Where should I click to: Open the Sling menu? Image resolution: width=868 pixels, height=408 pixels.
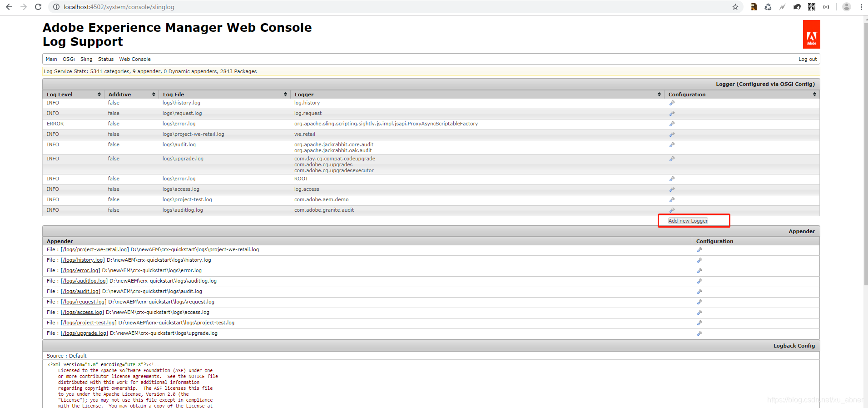86,59
